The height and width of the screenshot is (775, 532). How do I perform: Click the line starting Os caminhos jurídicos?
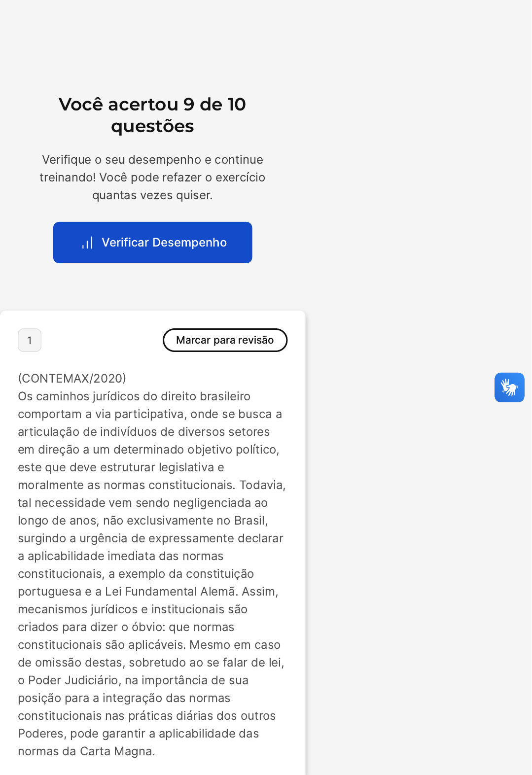click(134, 396)
